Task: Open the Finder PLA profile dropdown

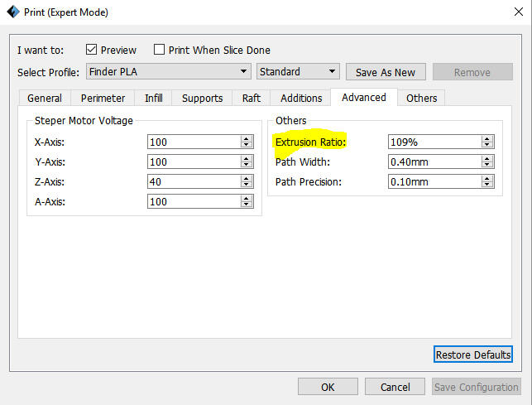Action: click(x=168, y=72)
